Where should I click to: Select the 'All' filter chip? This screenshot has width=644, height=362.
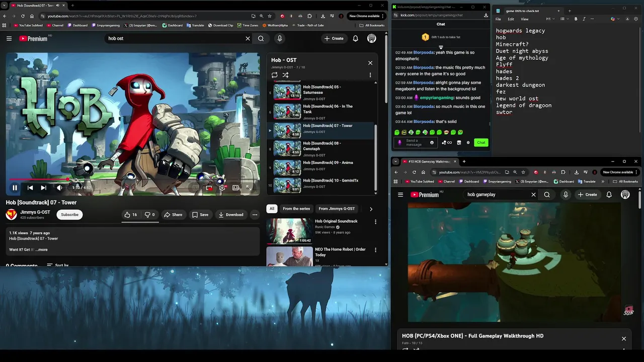click(272, 209)
